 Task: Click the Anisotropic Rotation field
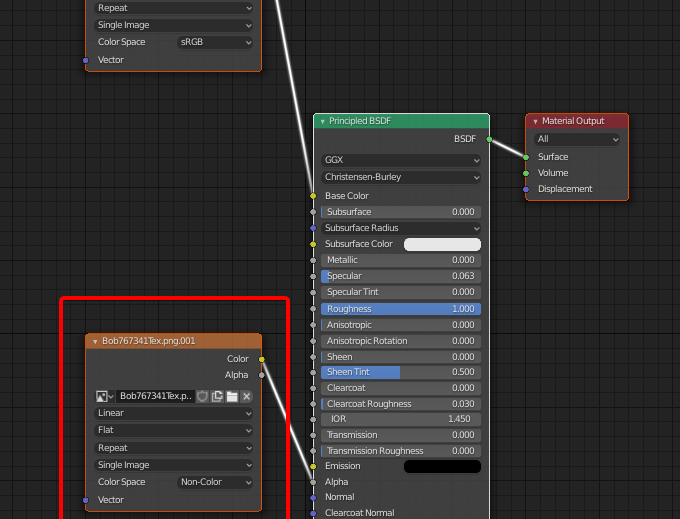401,341
